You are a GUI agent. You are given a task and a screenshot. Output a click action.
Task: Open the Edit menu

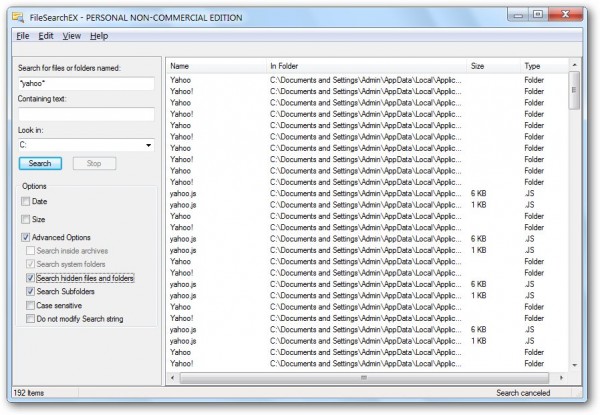coord(46,36)
